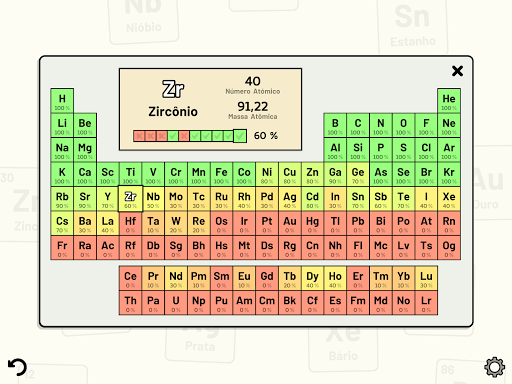Open settings via the gear icon
The width and height of the screenshot is (512, 384).
point(494,367)
